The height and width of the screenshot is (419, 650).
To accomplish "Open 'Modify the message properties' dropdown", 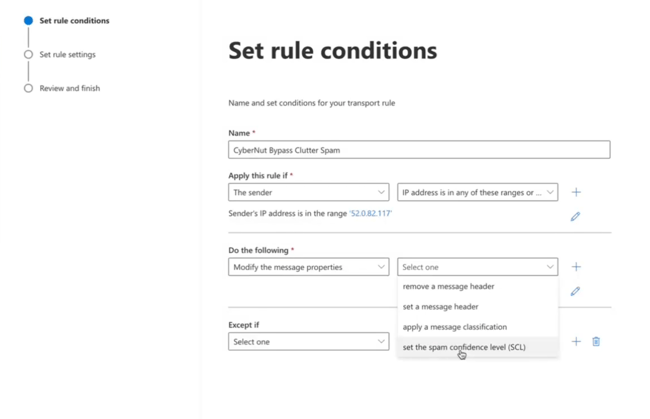I will point(308,267).
